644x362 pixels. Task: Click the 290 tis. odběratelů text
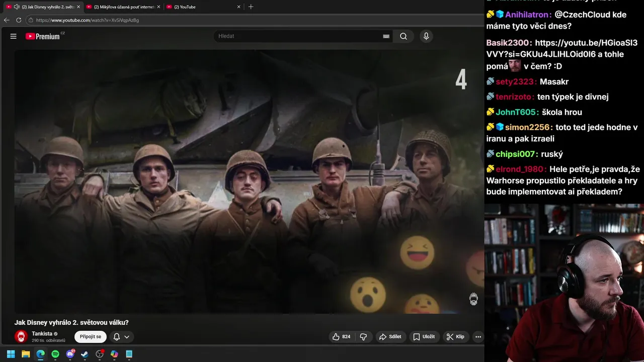[x=48, y=341]
